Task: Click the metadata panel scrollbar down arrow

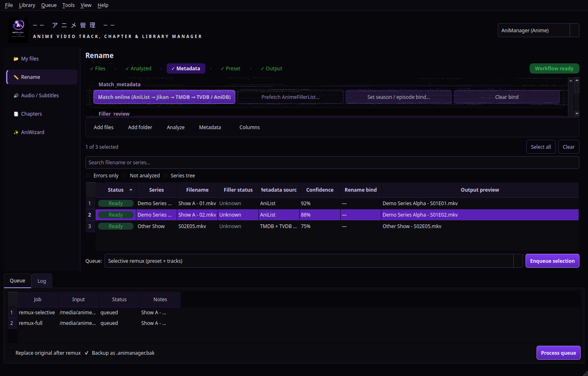Action: (577, 114)
